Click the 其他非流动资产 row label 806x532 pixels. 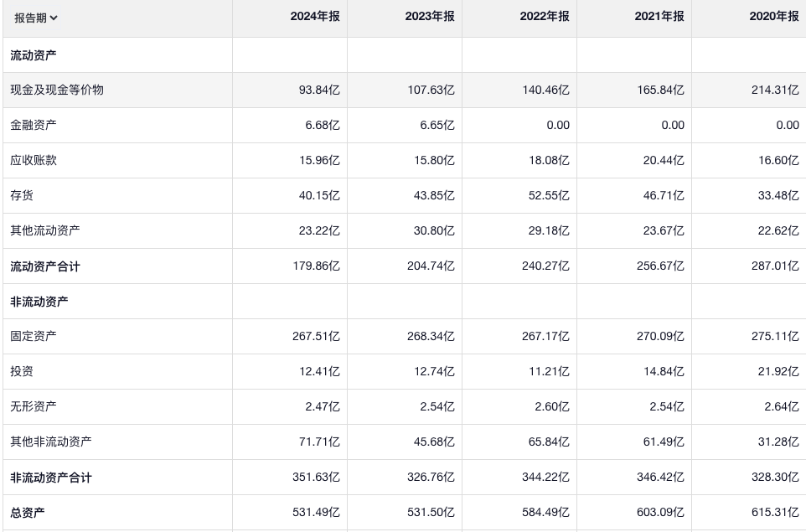pos(51,442)
